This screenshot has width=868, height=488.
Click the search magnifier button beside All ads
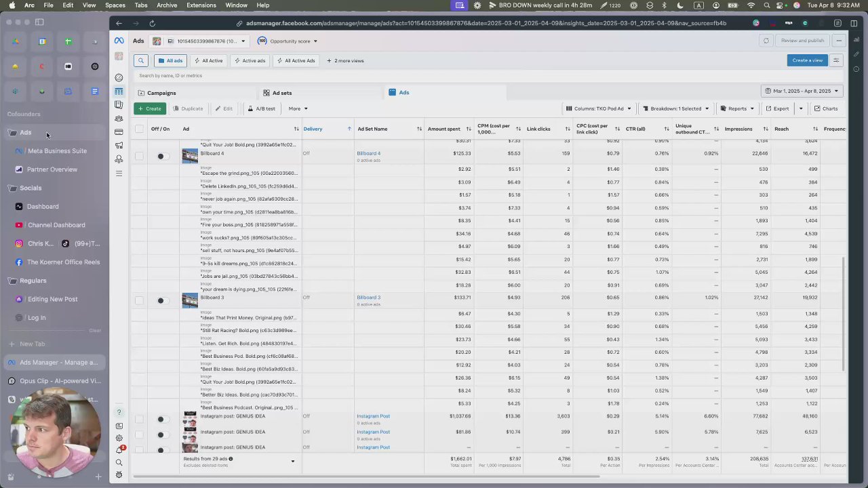[x=140, y=60]
